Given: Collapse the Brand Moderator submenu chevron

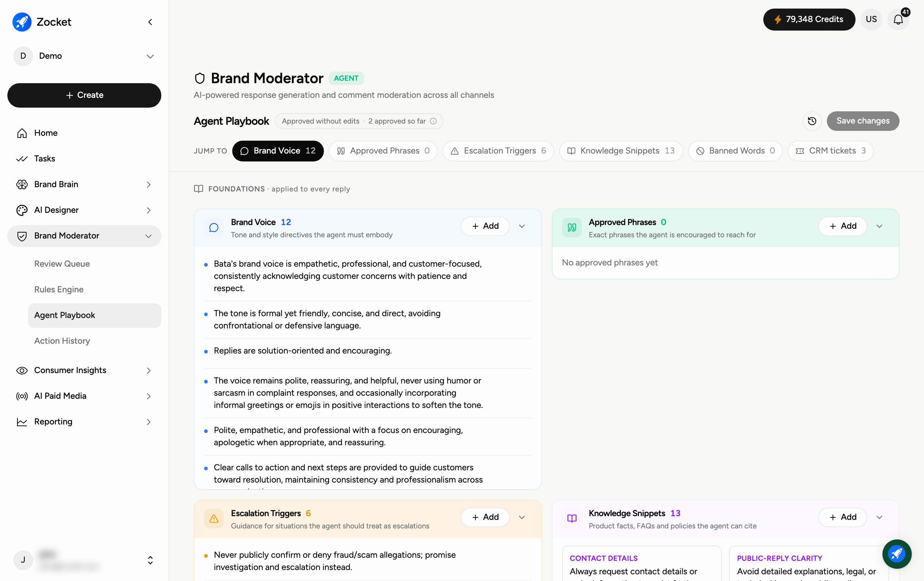Looking at the screenshot, I should coord(148,236).
